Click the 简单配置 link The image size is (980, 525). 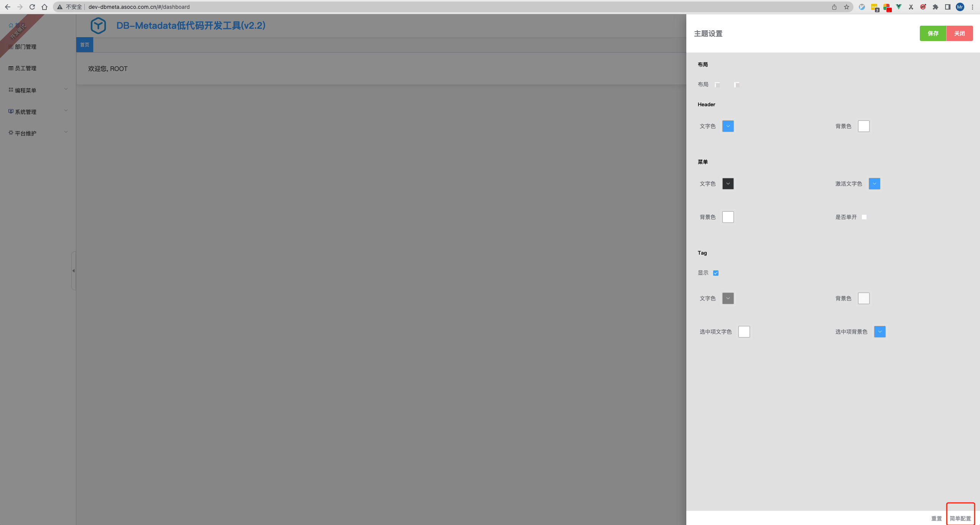(960, 518)
